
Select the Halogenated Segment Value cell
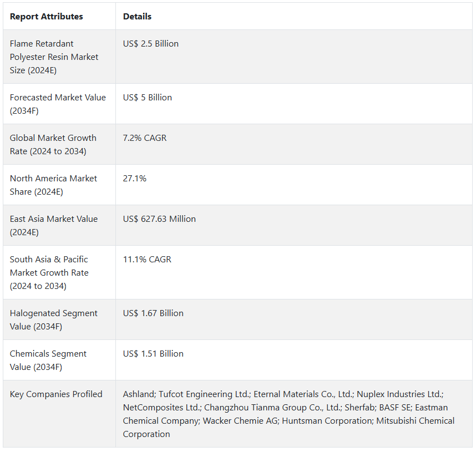(x=54, y=319)
